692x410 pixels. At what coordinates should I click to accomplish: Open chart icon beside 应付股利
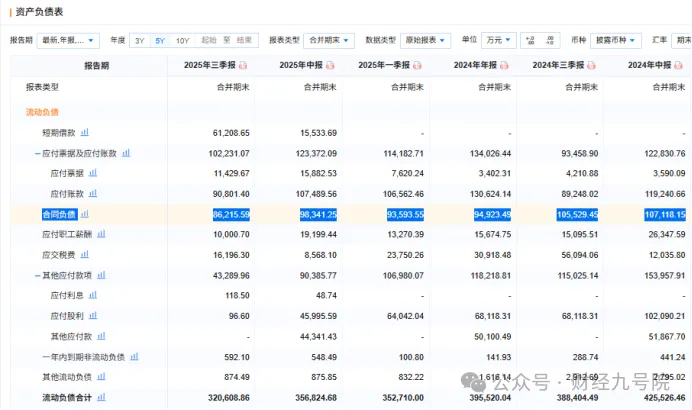[93, 315]
